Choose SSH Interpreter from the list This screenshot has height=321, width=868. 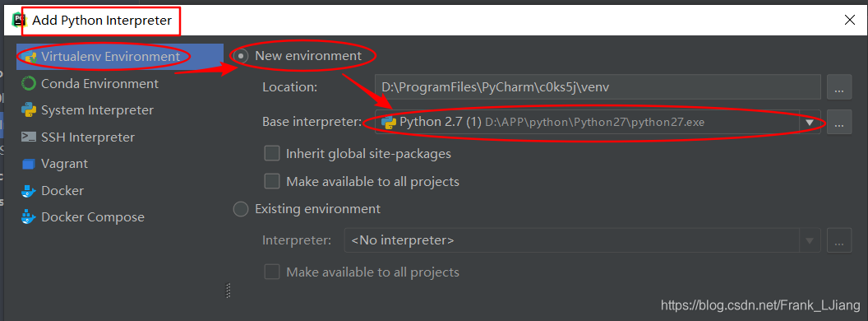(120, 137)
